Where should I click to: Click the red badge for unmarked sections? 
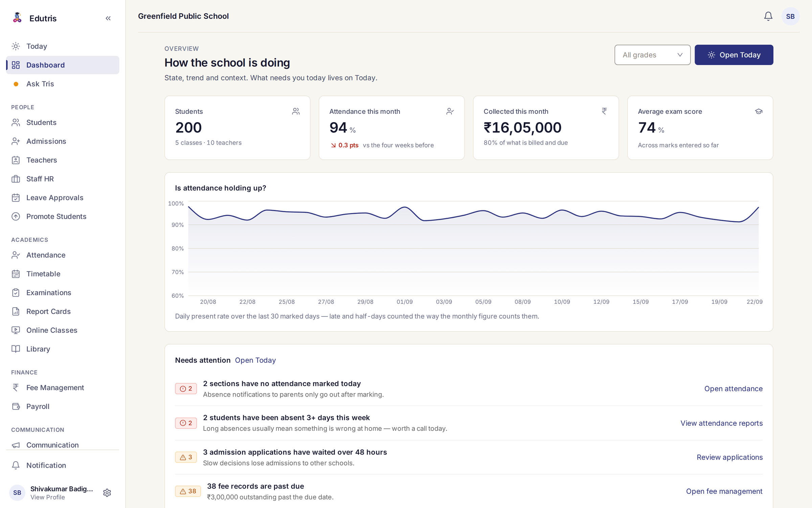(x=186, y=389)
